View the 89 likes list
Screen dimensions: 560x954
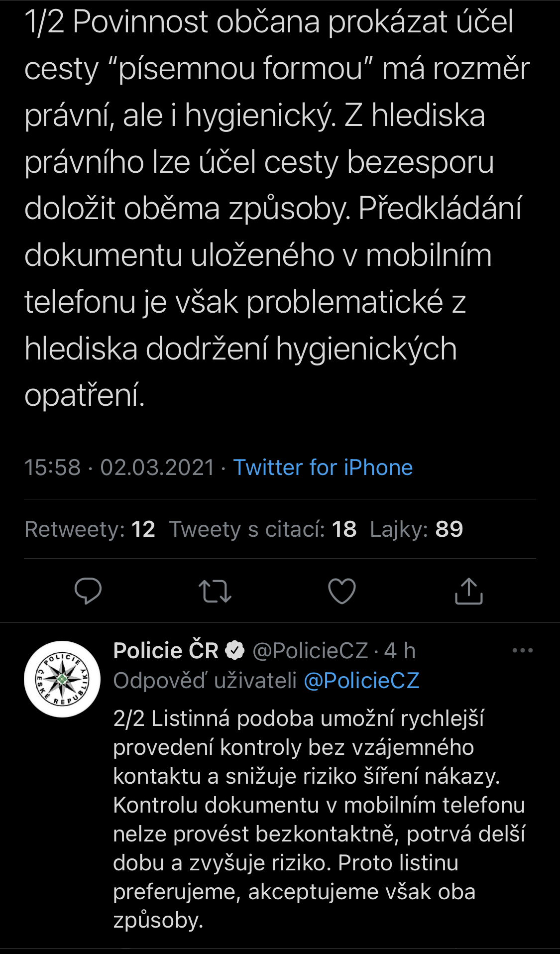pyautogui.click(x=417, y=529)
